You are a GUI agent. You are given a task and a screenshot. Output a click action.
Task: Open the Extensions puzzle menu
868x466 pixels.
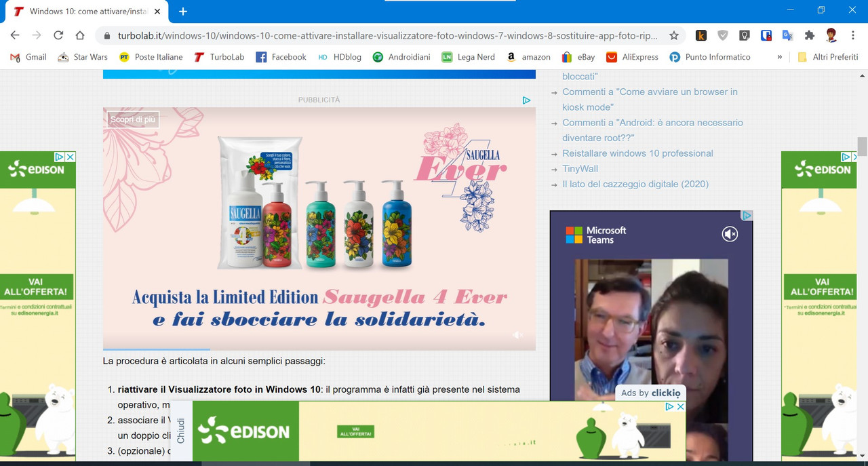[809, 35]
